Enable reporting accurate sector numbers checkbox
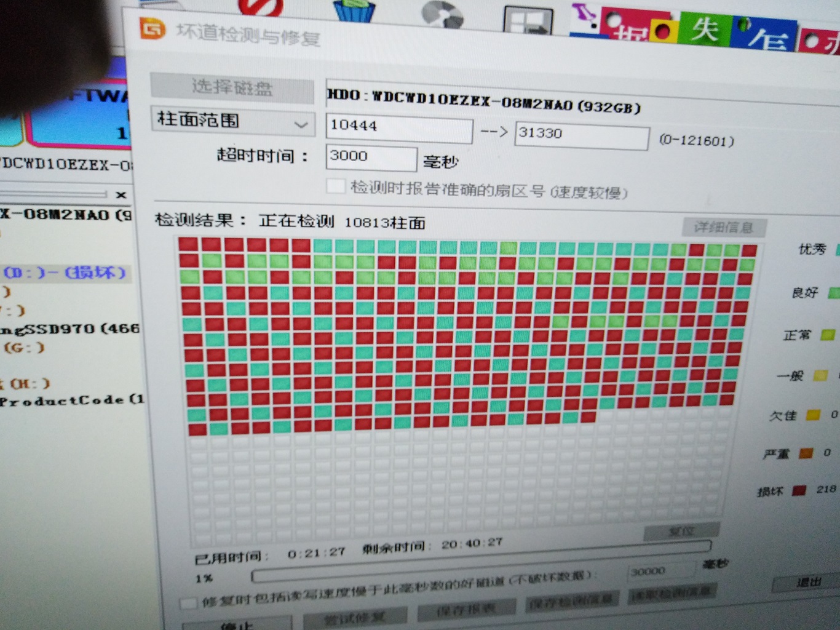The image size is (840, 630). click(x=336, y=185)
